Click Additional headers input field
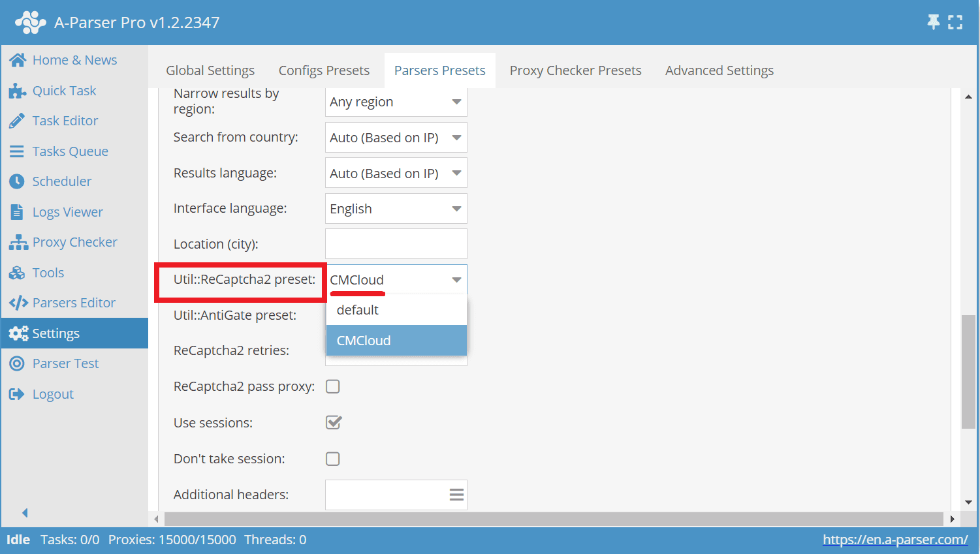This screenshot has width=980, height=554. [x=396, y=495]
